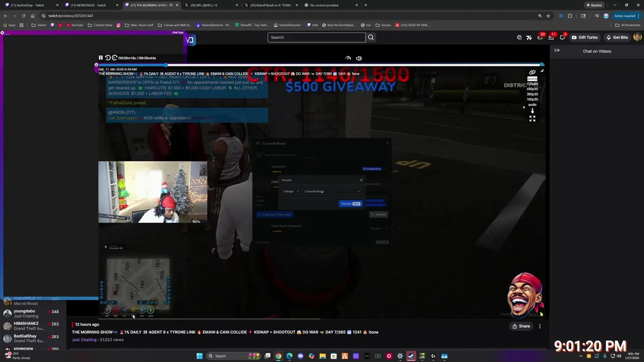The width and height of the screenshot is (644, 362).
Task: Select source video quality
Action: 532,79
